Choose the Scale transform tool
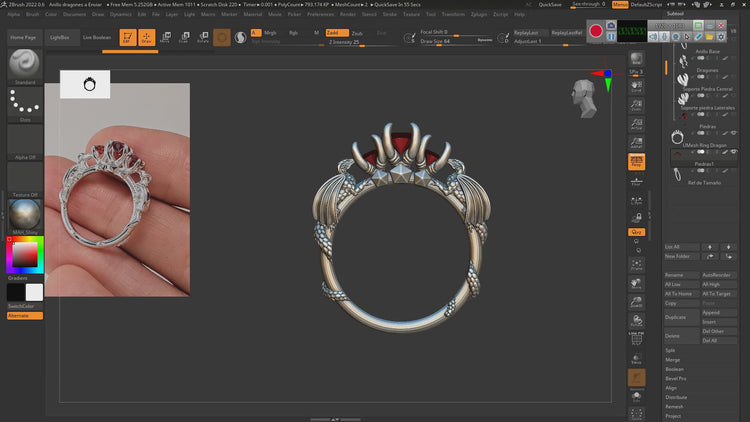 [x=184, y=38]
